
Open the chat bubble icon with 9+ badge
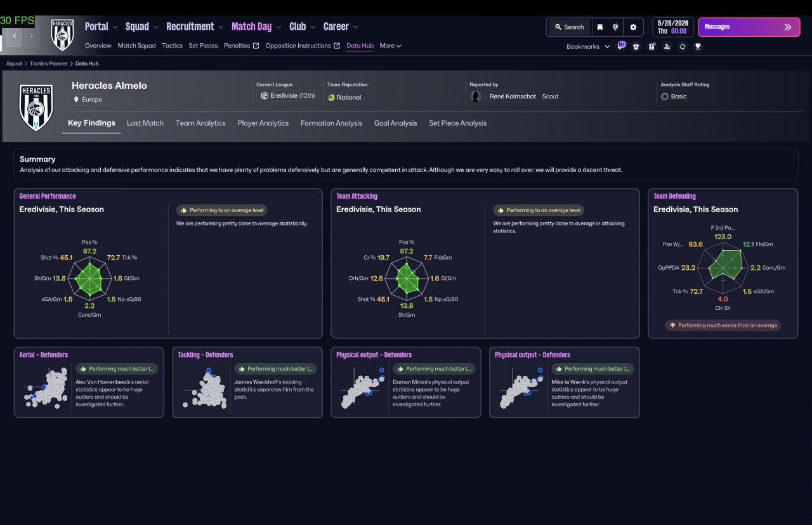621,46
